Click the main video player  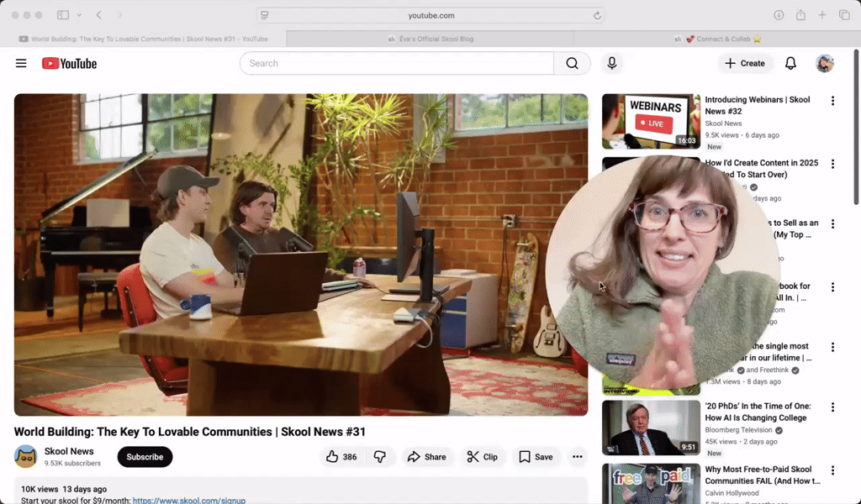[301, 255]
